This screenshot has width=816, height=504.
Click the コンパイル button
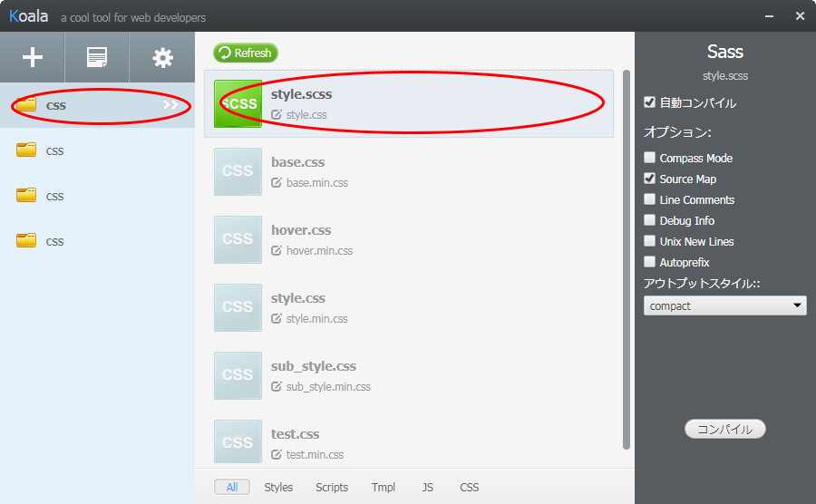pos(725,429)
